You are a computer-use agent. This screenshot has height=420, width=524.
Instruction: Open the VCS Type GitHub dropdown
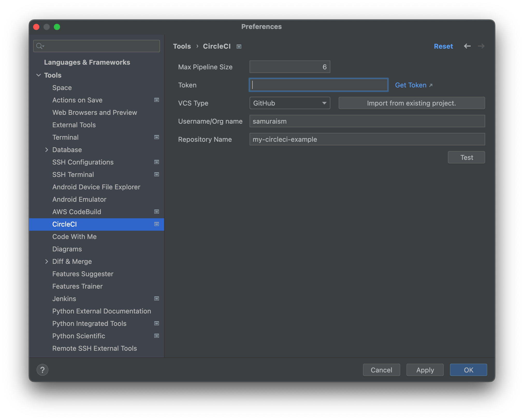(x=290, y=103)
